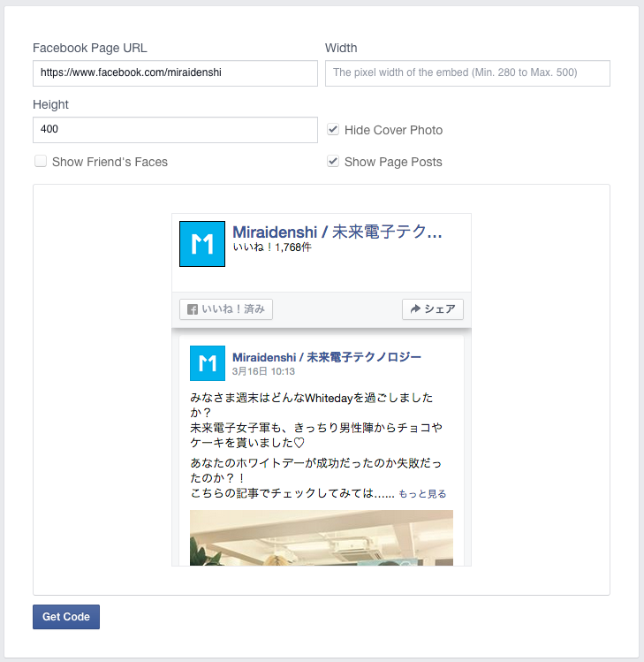Click the Get Code button
This screenshot has height=662, width=644.
pos(66,617)
